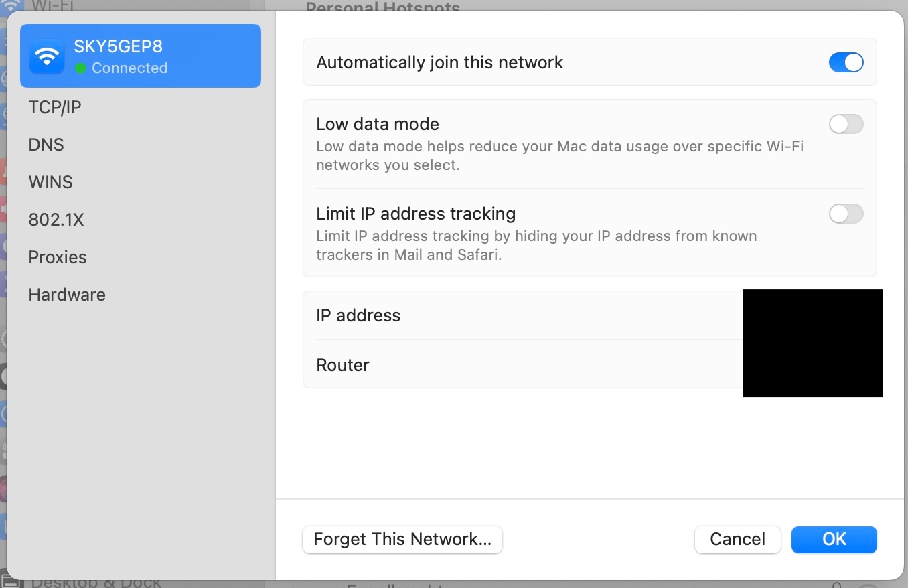This screenshot has height=588, width=908.
Task: Click the IP address row
Action: pos(522,315)
